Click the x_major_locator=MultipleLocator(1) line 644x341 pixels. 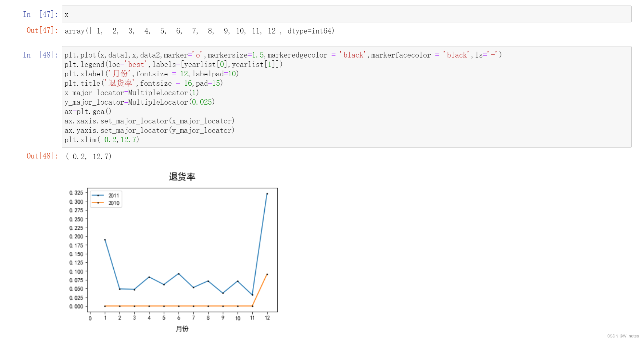pyautogui.click(x=132, y=93)
